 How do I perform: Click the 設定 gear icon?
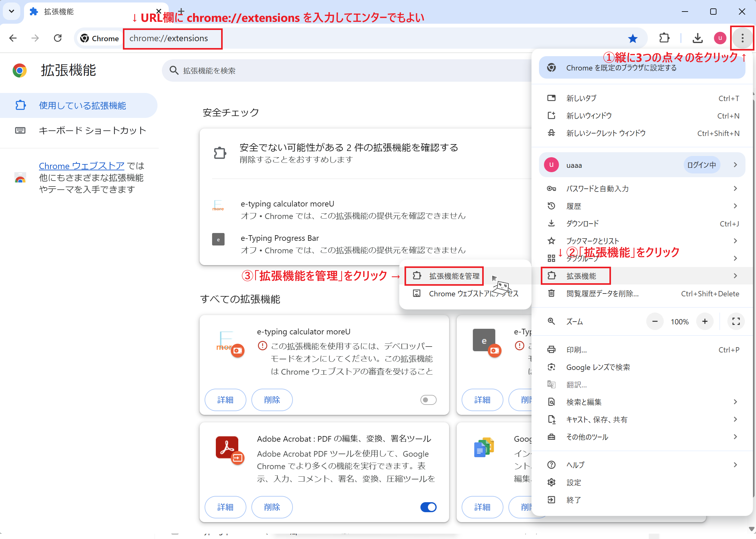tap(551, 482)
